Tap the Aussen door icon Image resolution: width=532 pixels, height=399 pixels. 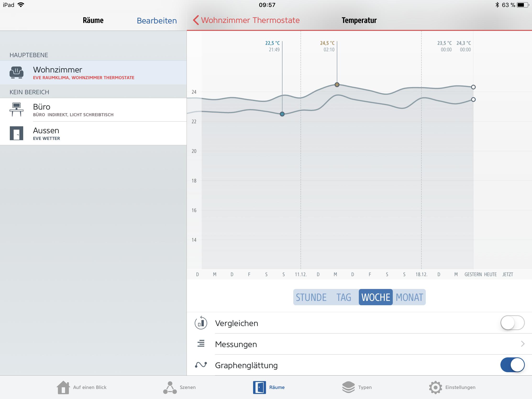pyautogui.click(x=16, y=133)
